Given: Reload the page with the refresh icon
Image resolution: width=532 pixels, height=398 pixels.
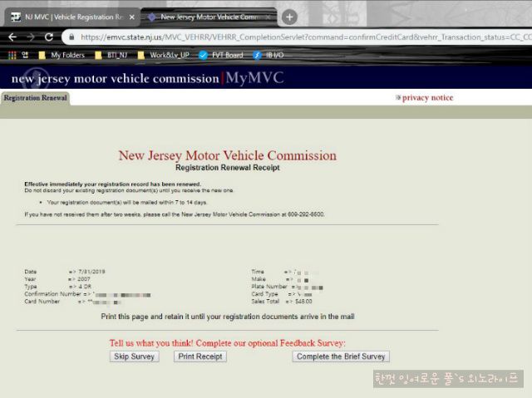Looking at the screenshot, I should click(x=49, y=37).
